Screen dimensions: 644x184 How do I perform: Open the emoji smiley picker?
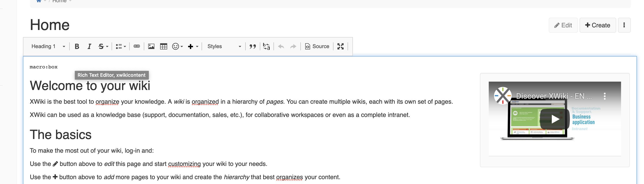click(x=176, y=46)
